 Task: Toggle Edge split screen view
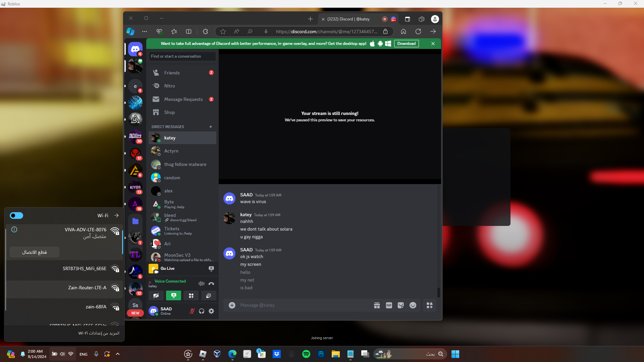point(189,32)
